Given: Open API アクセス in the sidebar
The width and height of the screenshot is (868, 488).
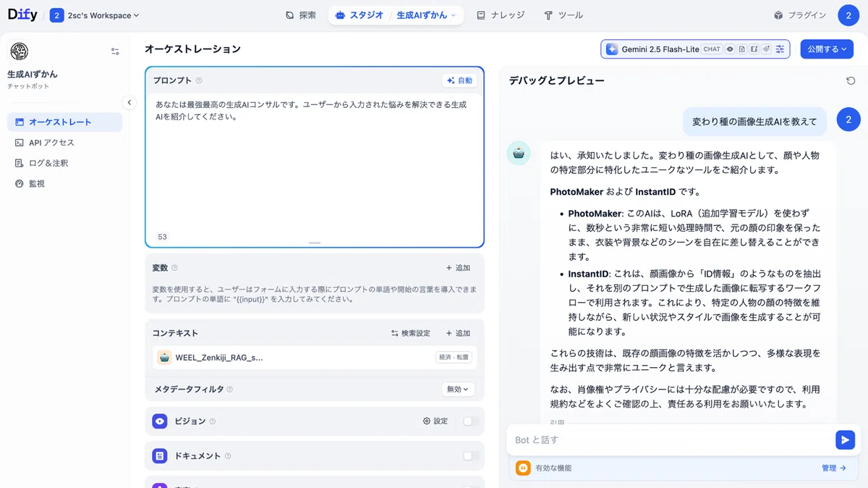Looking at the screenshot, I should 65,143.
